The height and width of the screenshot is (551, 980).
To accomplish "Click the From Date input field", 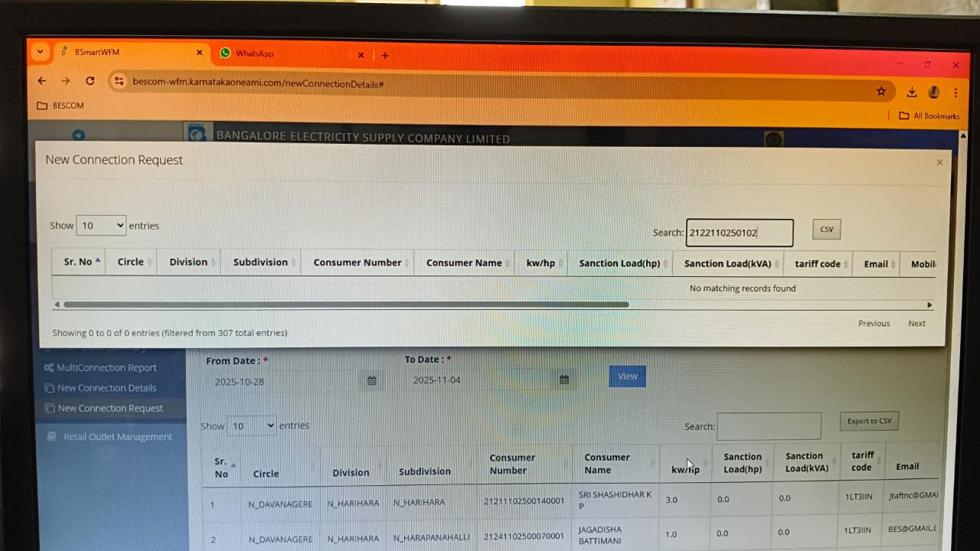I will click(x=285, y=381).
